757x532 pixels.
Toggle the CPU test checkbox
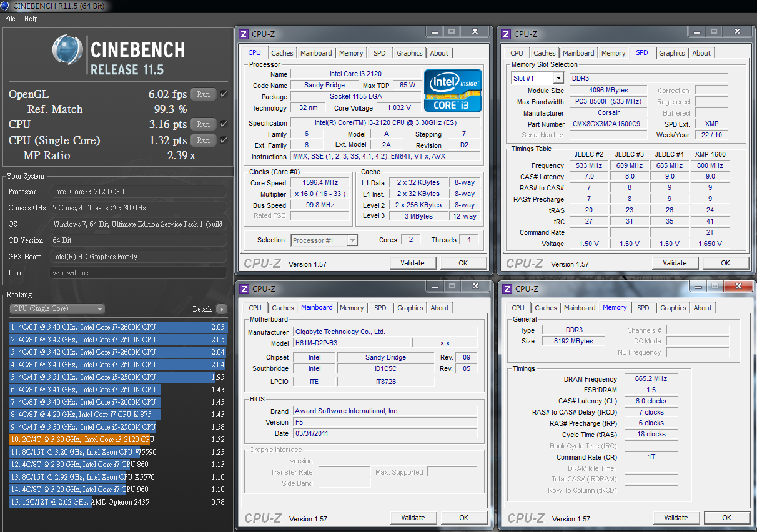coord(224,124)
